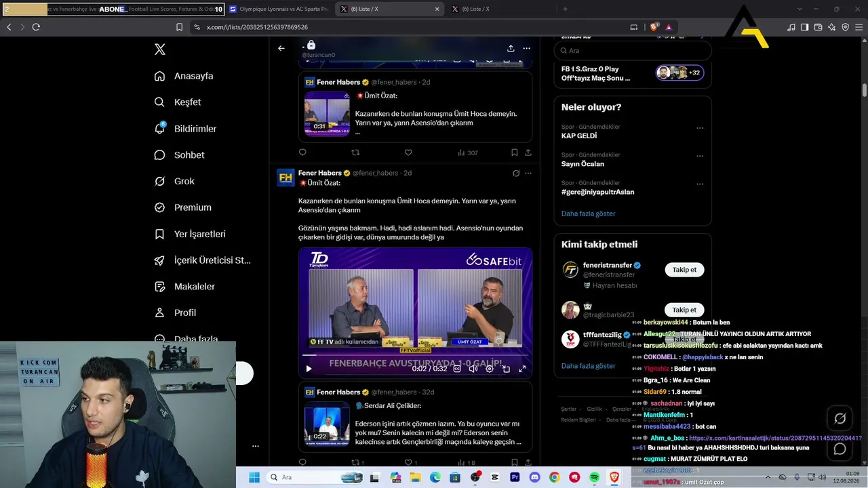The image size is (868, 488).
Task: Open the 0:22 Serdar Ali Çelikler video thumbnail
Action: [x=327, y=424]
